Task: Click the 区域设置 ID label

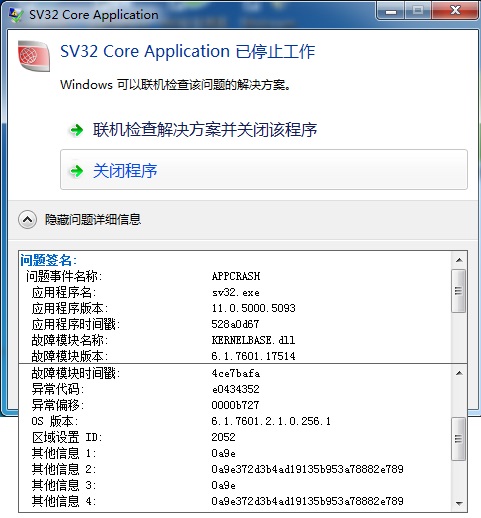Action: coord(67,437)
